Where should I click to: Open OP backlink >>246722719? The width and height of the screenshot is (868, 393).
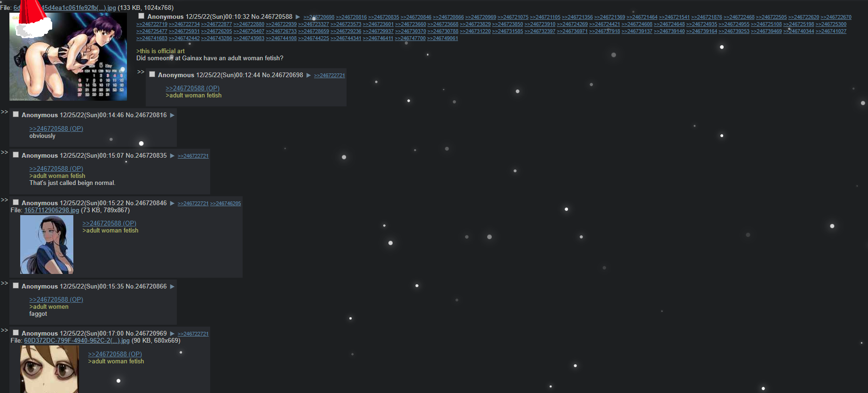tap(152, 24)
